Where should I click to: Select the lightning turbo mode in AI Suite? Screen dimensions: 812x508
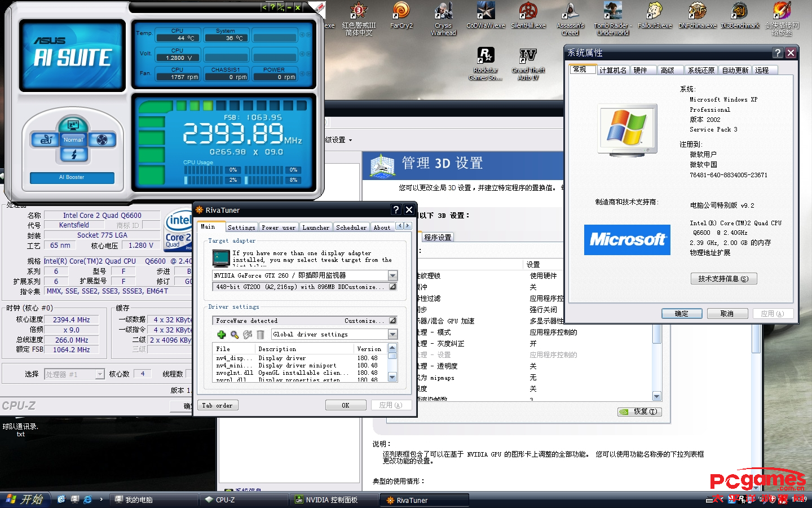(73, 154)
